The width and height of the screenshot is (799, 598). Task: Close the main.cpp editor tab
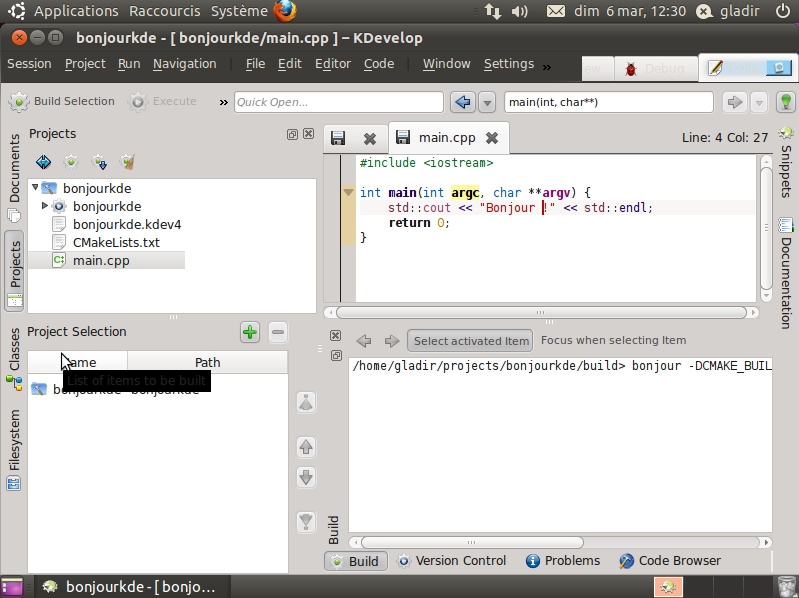[492, 138]
